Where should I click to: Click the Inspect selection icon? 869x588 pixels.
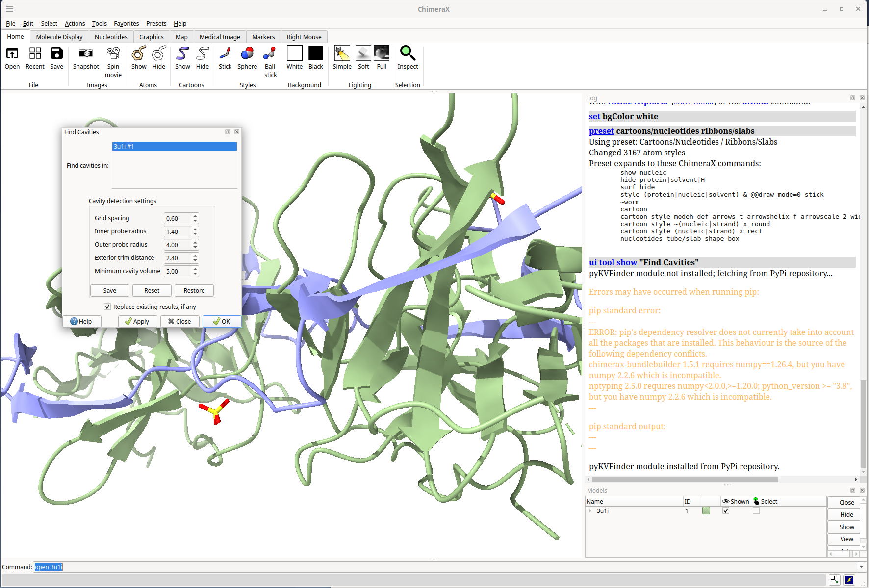tap(408, 53)
